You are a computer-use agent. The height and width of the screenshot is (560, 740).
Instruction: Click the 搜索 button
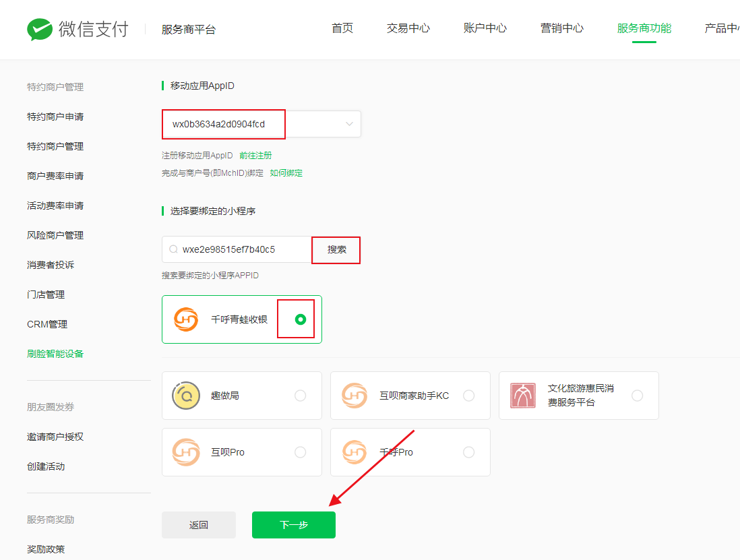336,249
